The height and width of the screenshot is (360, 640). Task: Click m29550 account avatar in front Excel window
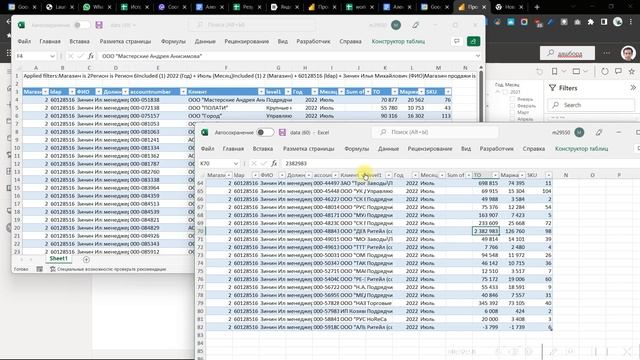(579, 132)
